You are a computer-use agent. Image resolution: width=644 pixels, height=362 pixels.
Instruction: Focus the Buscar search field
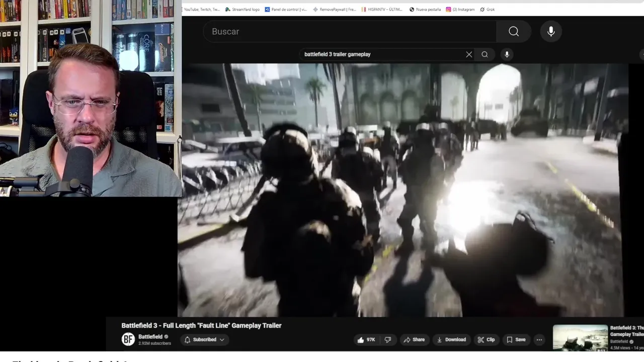[x=350, y=31]
